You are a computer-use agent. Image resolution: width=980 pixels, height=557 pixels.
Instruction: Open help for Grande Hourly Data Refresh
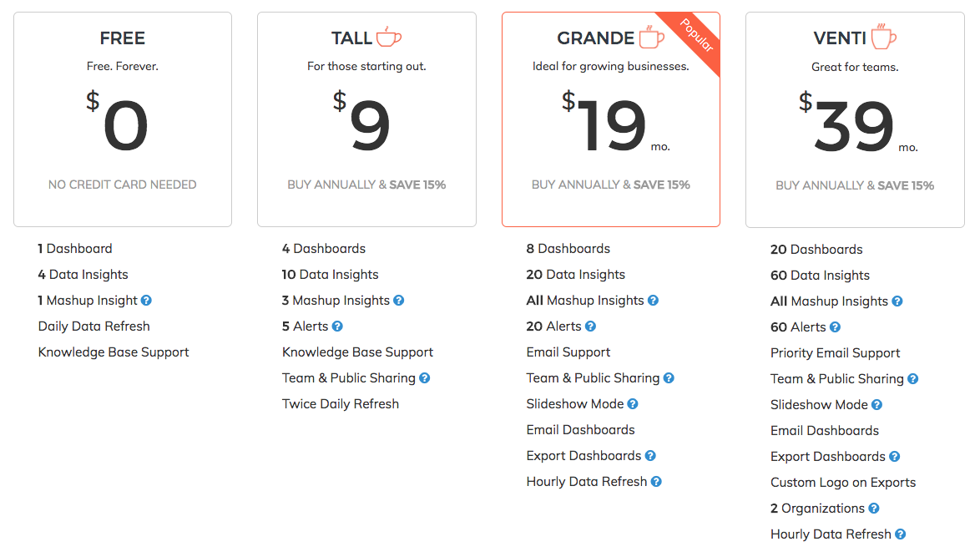(x=656, y=482)
